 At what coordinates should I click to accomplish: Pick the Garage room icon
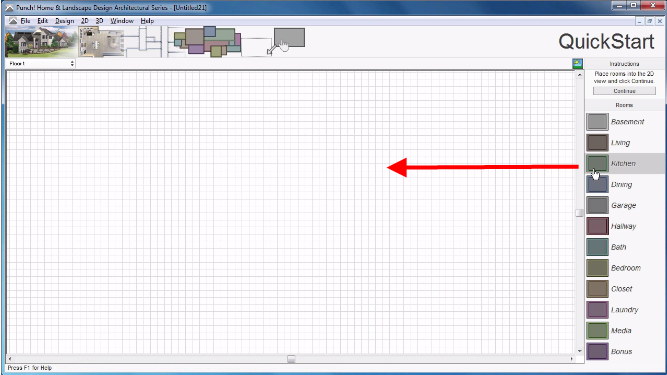[x=597, y=205]
